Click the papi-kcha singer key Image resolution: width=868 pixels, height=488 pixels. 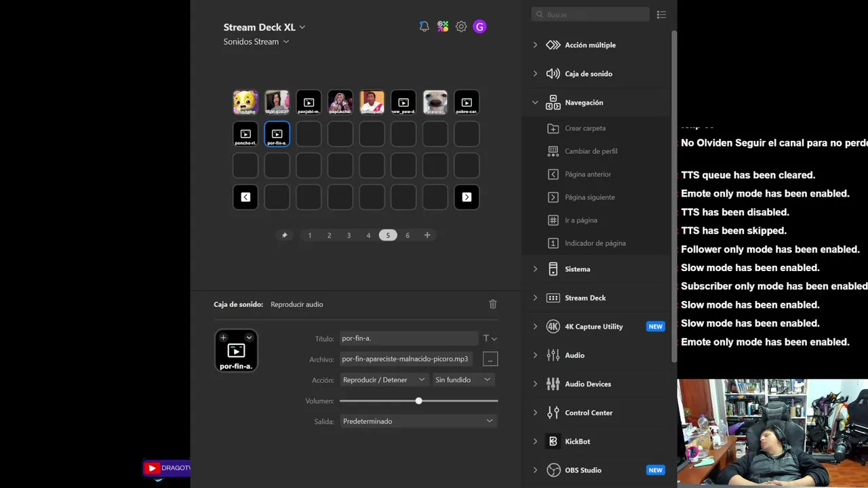tap(340, 102)
